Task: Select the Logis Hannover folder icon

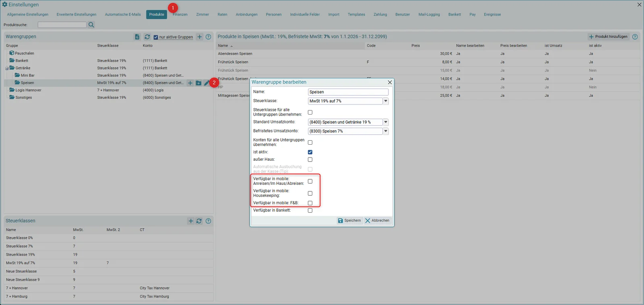Action: pyautogui.click(x=12, y=90)
